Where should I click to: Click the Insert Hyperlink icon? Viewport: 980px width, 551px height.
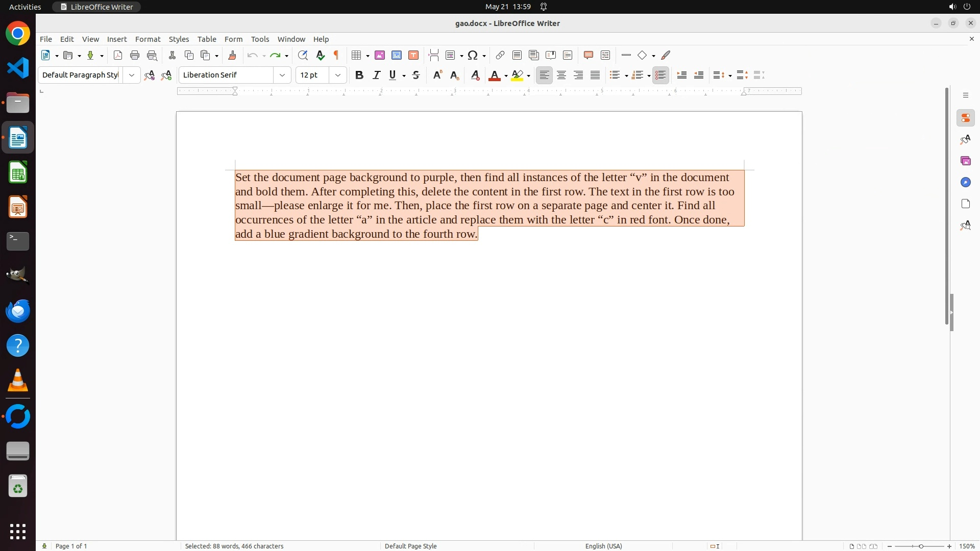(x=500, y=55)
